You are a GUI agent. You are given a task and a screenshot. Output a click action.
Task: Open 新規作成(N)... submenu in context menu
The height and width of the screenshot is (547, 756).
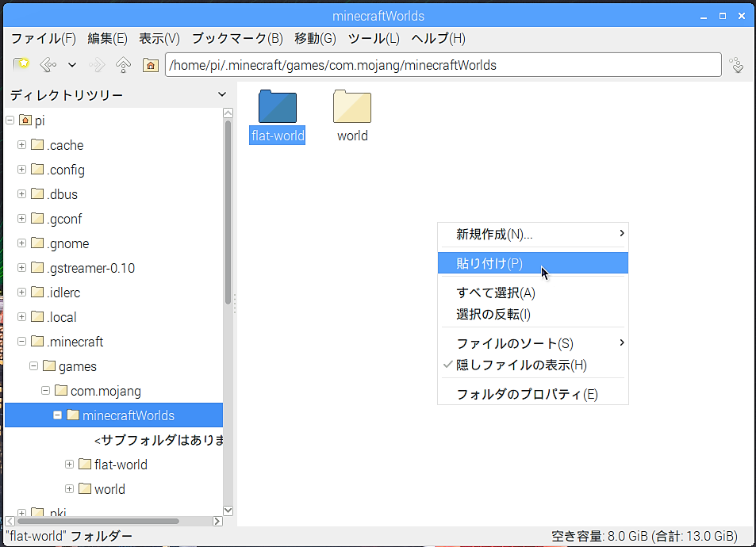(x=533, y=234)
